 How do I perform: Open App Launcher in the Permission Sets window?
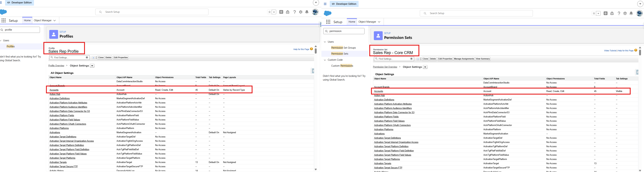tap(328, 22)
